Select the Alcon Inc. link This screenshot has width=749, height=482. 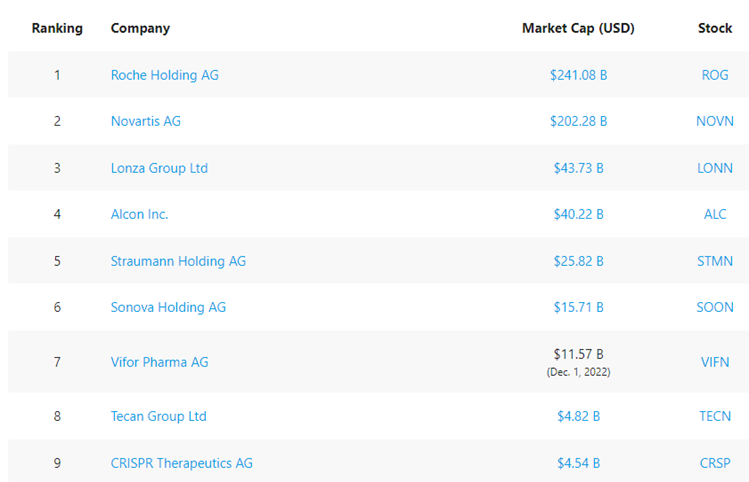[139, 214]
